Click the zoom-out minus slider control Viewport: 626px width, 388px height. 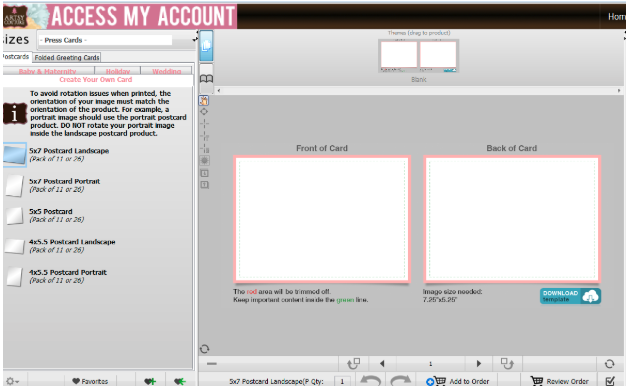[212, 364]
